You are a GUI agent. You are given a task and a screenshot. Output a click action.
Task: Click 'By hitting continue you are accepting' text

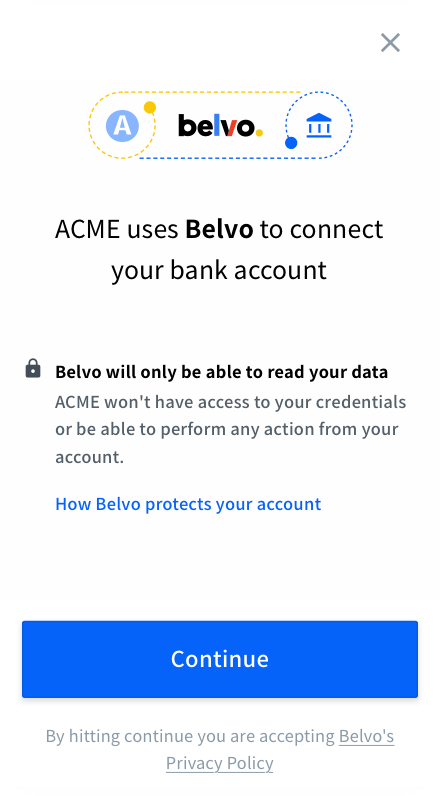click(x=190, y=736)
